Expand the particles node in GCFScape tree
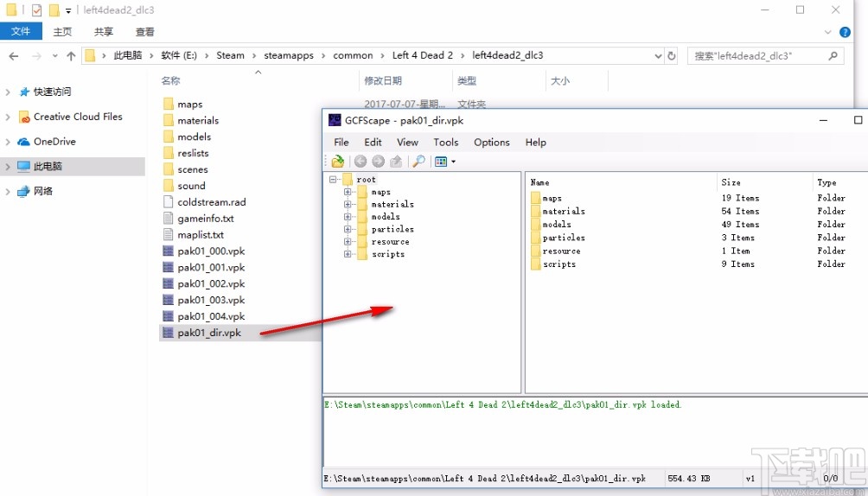The image size is (868, 496). tap(348, 229)
